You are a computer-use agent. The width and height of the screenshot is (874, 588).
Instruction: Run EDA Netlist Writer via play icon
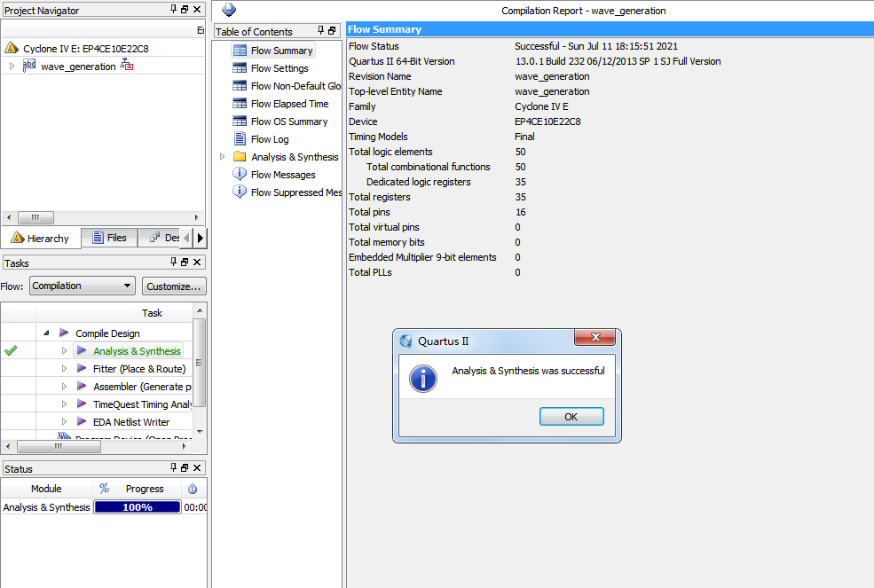(82, 422)
